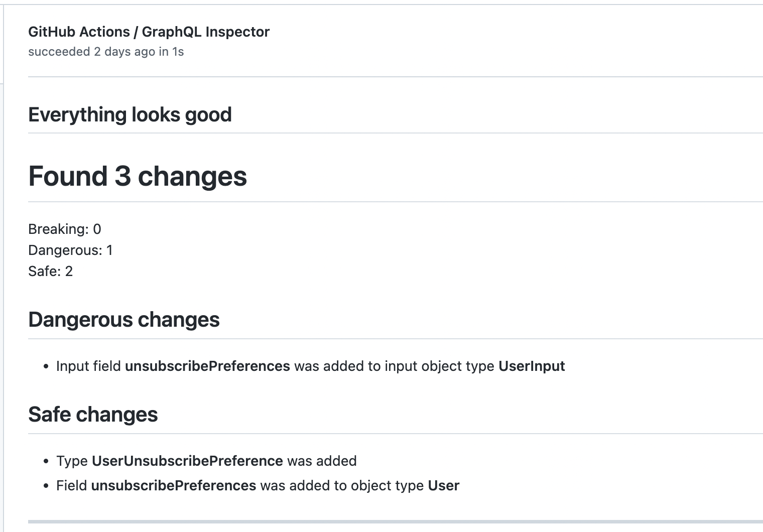
Task: Click the 'Found 3 changes' heading
Action: tap(137, 176)
